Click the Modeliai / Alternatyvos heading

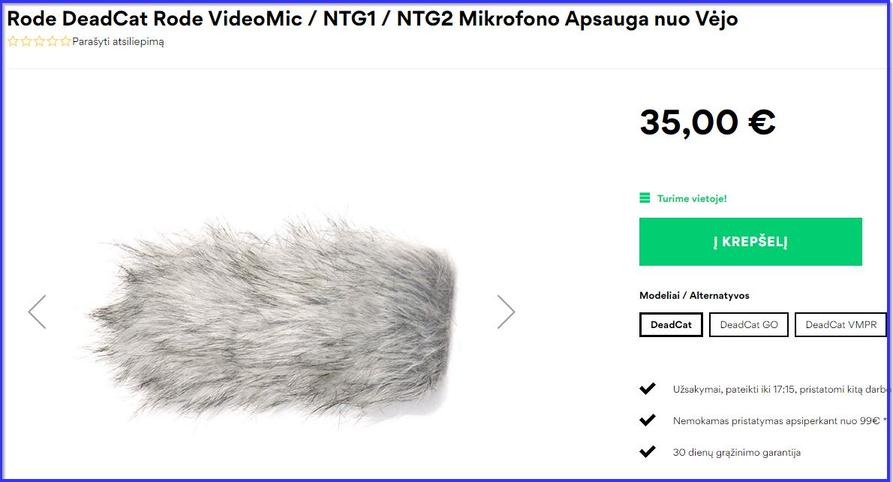[x=694, y=295]
